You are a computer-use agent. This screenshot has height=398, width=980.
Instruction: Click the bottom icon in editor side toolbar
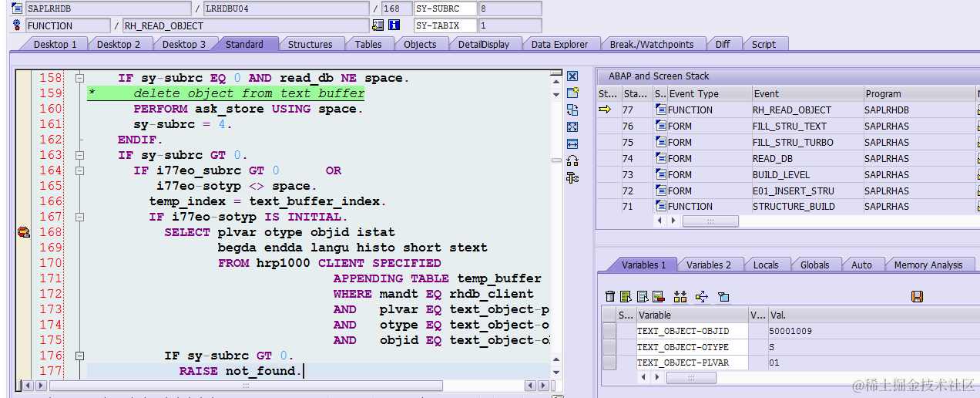(572, 178)
